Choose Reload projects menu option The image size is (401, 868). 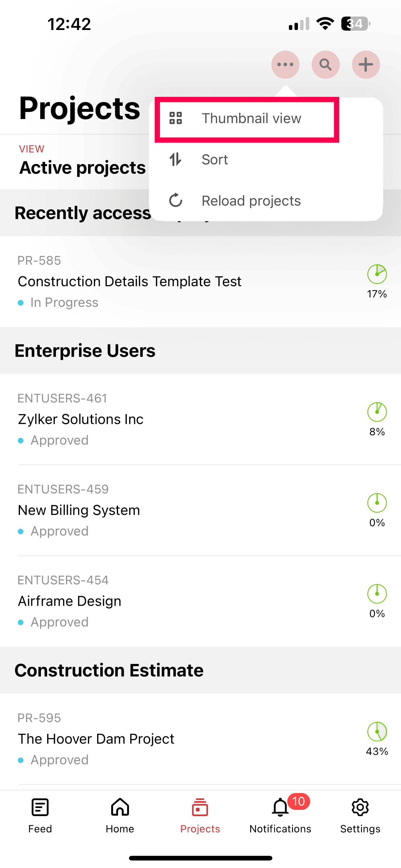[251, 201]
